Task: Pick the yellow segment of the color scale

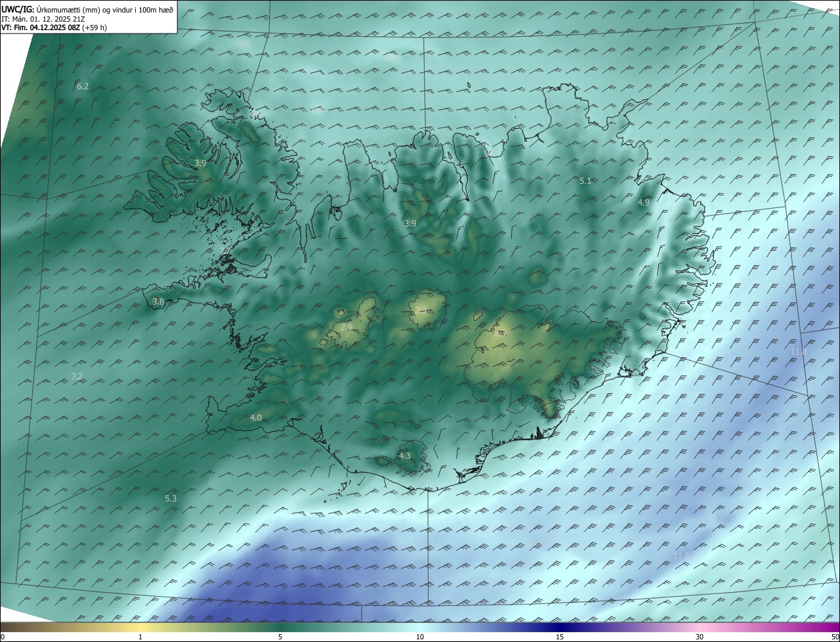Action: click(140, 627)
